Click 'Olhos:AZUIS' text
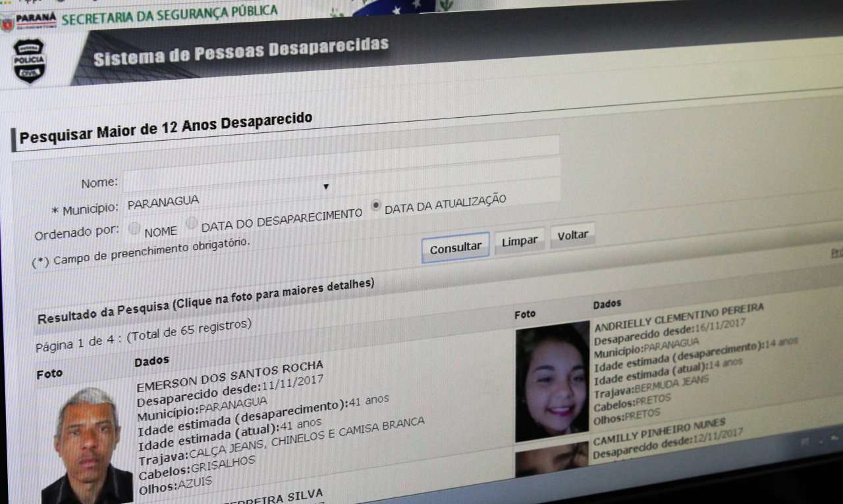Image resolution: width=843 pixels, height=504 pixels. pos(176,484)
